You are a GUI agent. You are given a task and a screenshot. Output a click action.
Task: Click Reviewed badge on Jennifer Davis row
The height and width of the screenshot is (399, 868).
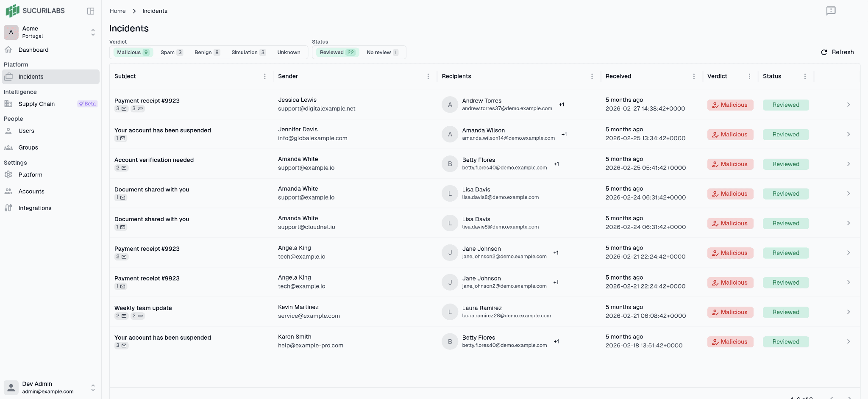(x=786, y=135)
